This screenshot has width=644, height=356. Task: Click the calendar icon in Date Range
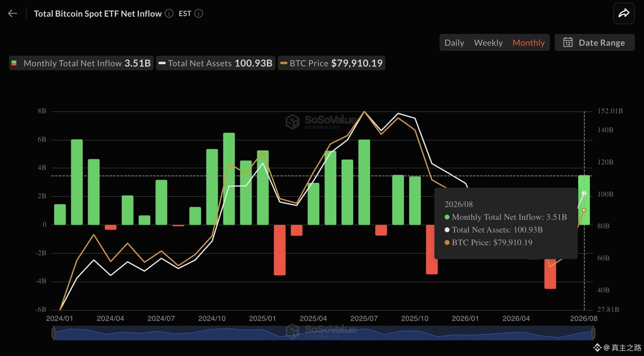pos(568,42)
